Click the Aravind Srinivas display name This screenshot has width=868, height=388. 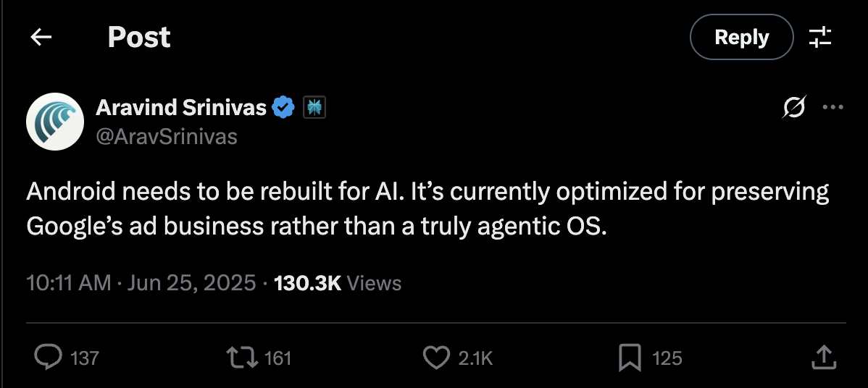click(181, 108)
